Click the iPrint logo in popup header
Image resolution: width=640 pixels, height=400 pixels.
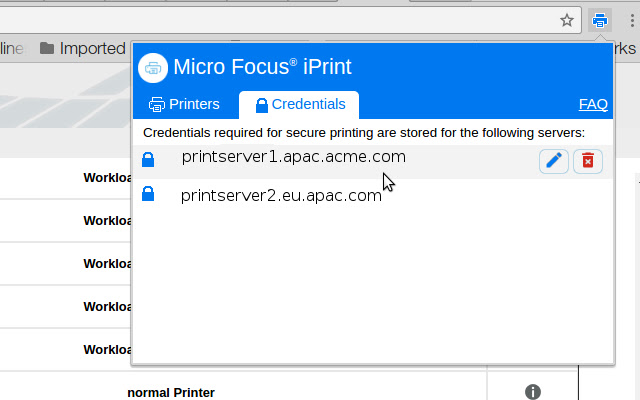[x=152, y=67]
